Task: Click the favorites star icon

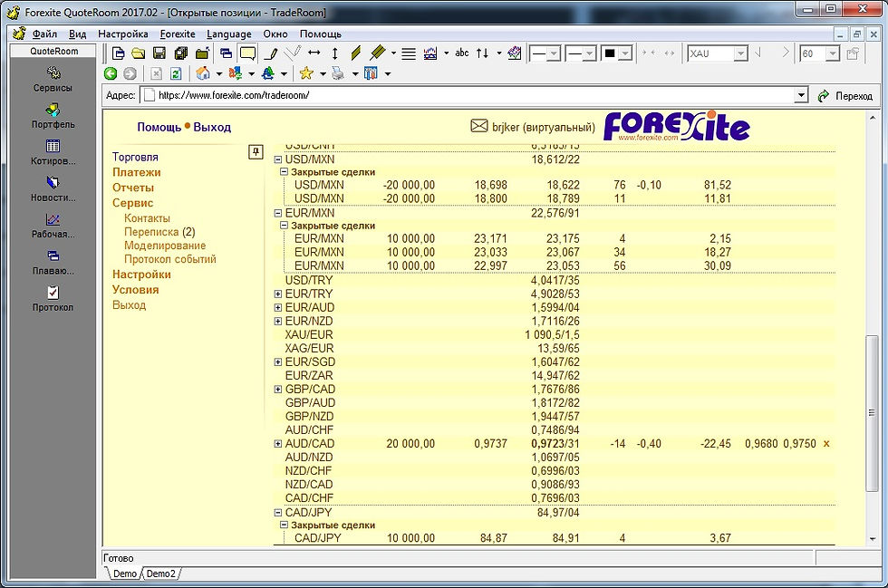Action: click(x=306, y=73)
